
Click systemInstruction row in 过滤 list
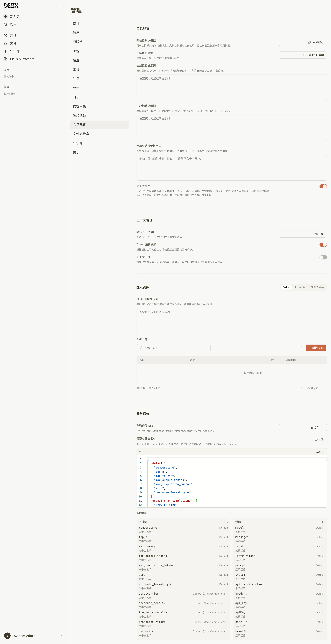tap(280, 586)
